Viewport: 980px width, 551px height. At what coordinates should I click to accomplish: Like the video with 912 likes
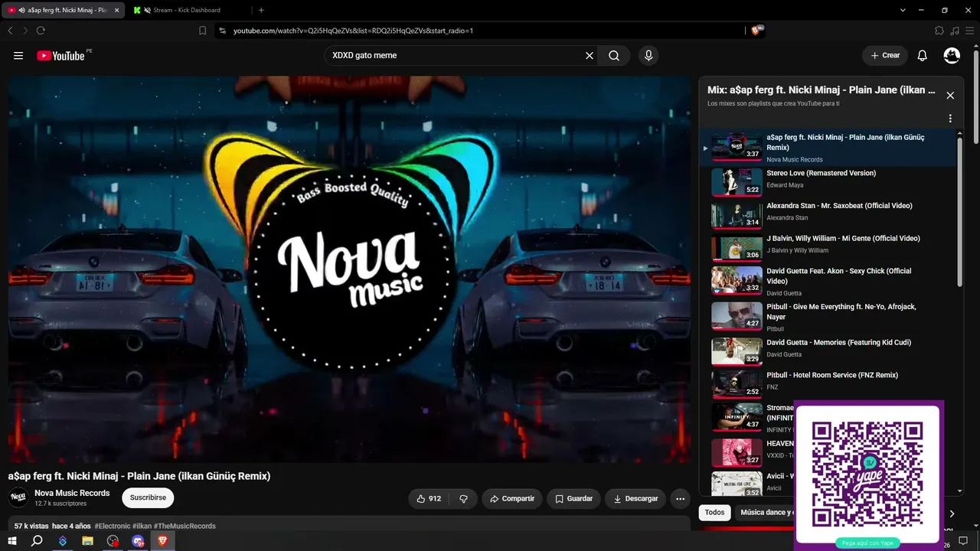pyautogui.click(x=428, y=498)
